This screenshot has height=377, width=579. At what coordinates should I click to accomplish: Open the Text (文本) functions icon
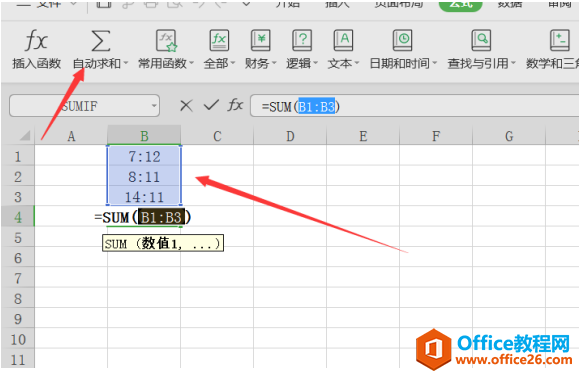pos(343,40)
